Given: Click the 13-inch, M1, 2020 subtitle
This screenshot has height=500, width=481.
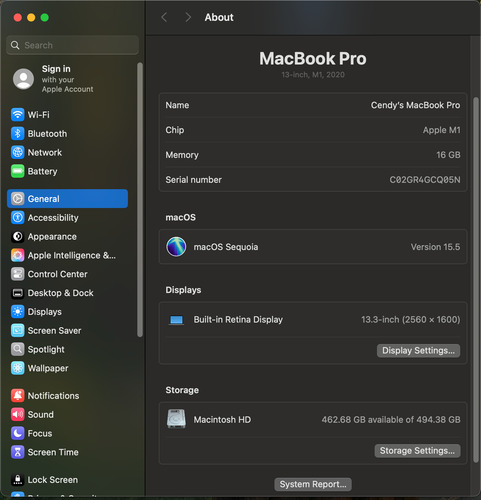Looking at the screenshot, I should coord(313,75).
